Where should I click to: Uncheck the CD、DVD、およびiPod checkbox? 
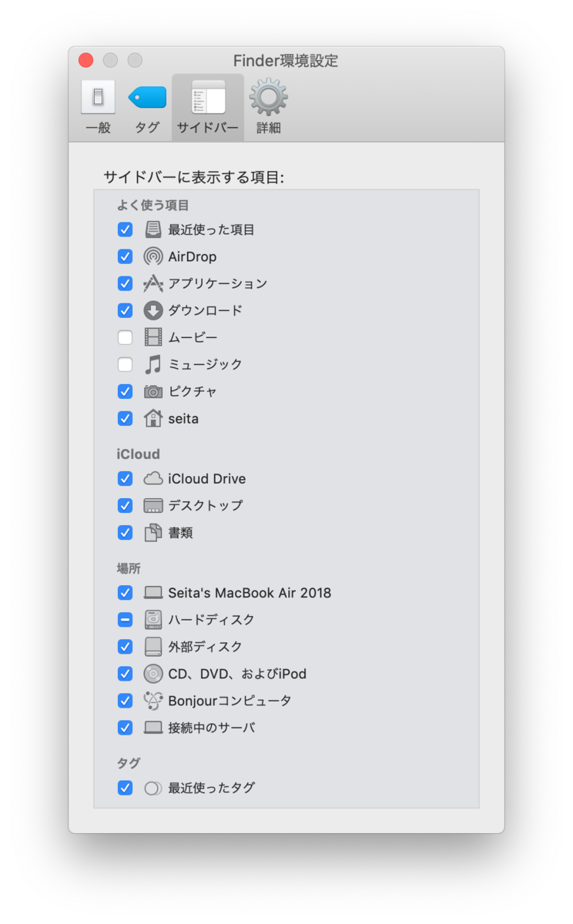tap(125, 674)
